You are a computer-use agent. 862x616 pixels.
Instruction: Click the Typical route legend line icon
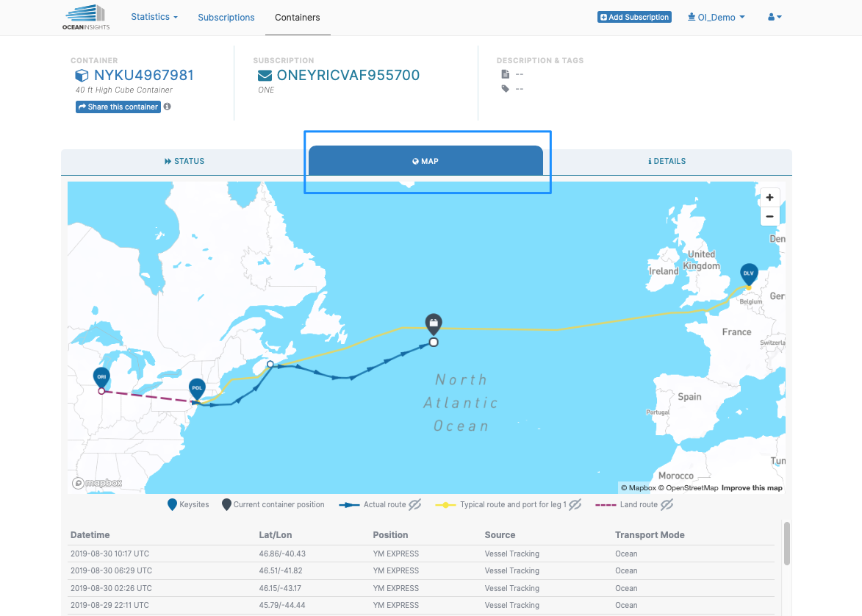click(445, 504)
